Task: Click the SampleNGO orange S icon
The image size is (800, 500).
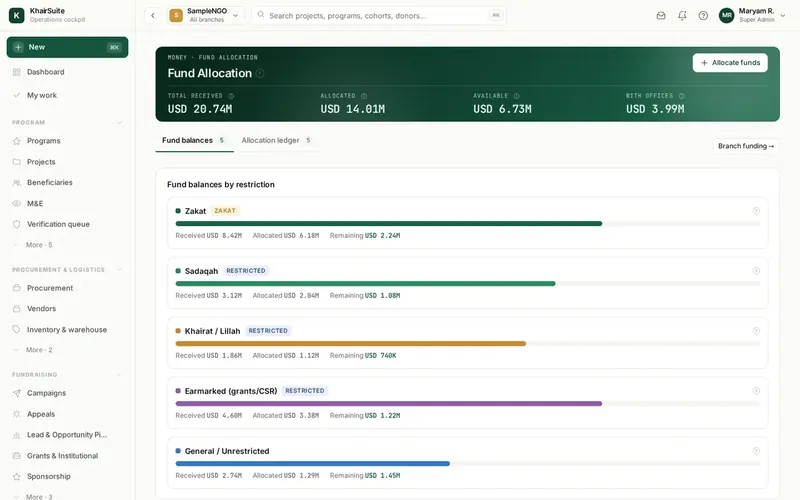Action: tap(176, 15)
